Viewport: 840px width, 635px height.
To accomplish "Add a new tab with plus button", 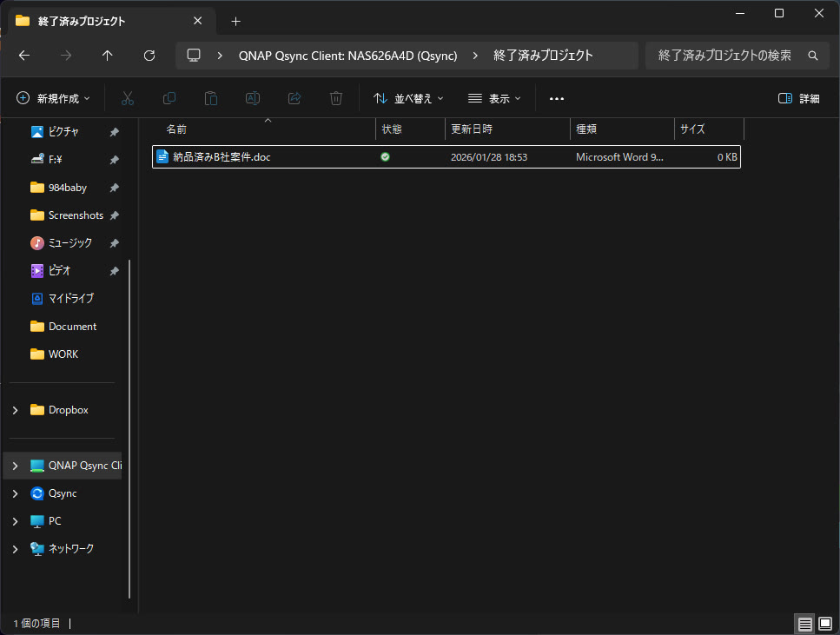I will coord(235,21).
